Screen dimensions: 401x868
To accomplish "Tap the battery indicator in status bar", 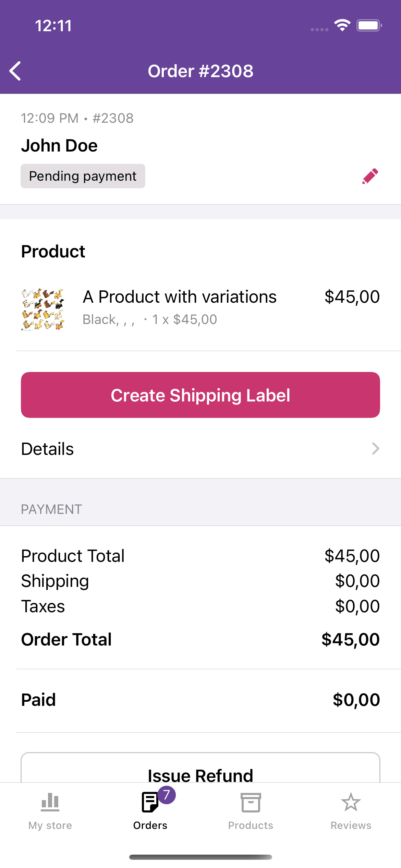I will (x=369, y=25).
